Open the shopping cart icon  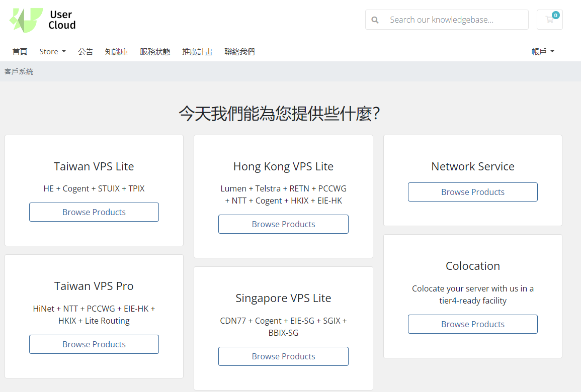[549, 20]
